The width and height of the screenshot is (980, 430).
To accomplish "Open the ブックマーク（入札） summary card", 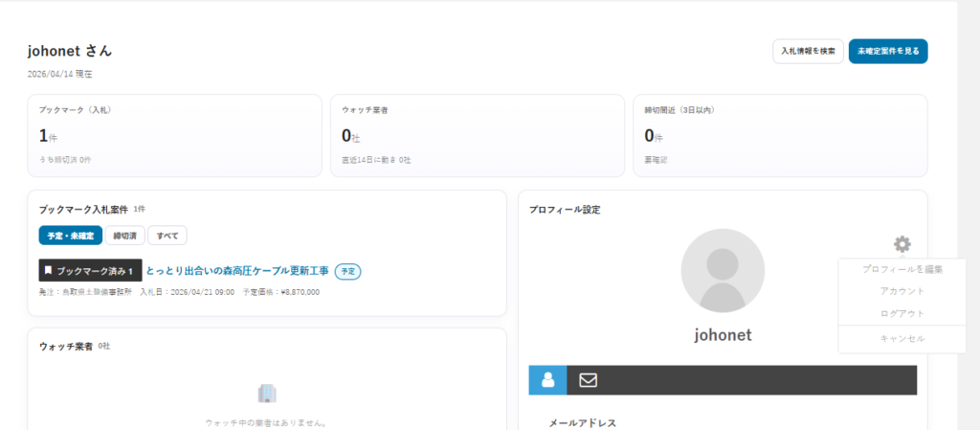I will click(x=175, y=135).
